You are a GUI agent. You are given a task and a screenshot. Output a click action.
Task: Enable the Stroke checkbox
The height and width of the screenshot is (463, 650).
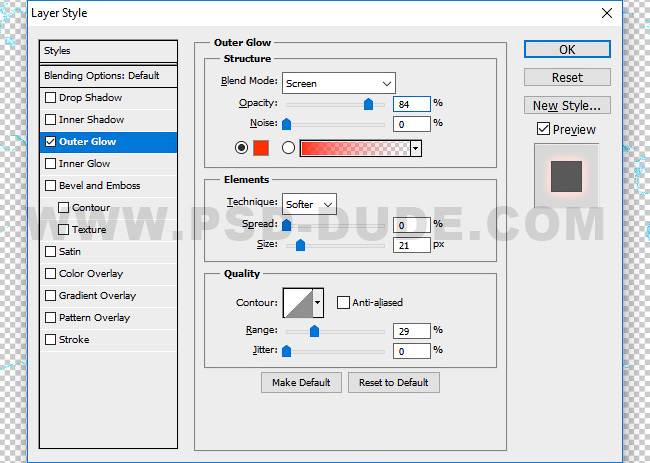tap(50, 339)
